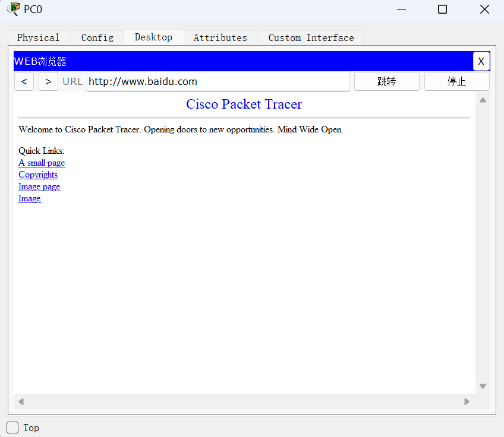Screen dimensions: 504x437
Task: Click the vertical scrollbar up arrow
Action: (x=483, y=100)
